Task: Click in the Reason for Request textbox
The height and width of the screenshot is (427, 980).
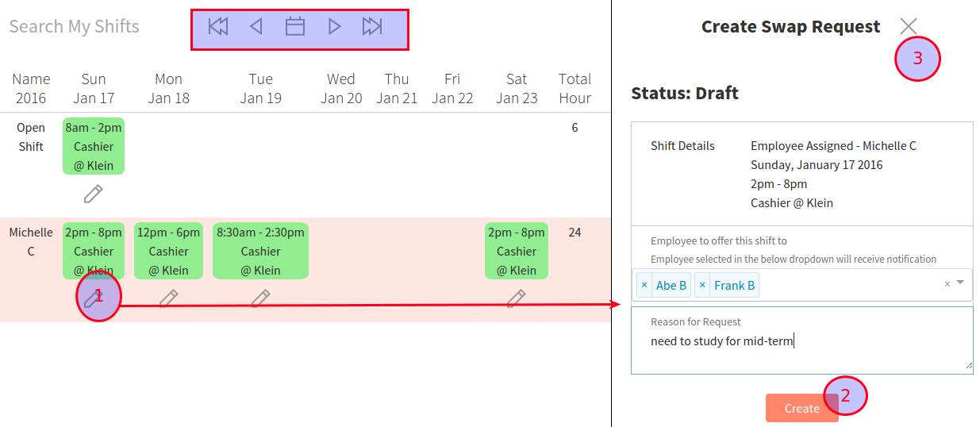Action: point(801,349)
